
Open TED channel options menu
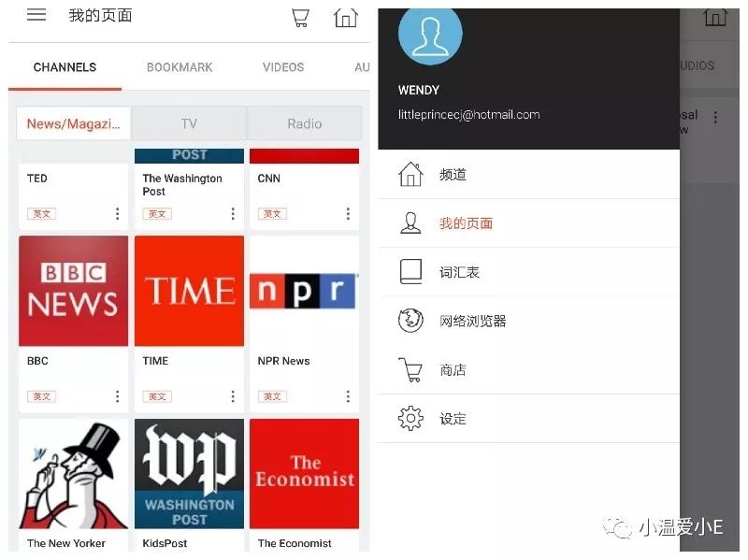[118, 214]
